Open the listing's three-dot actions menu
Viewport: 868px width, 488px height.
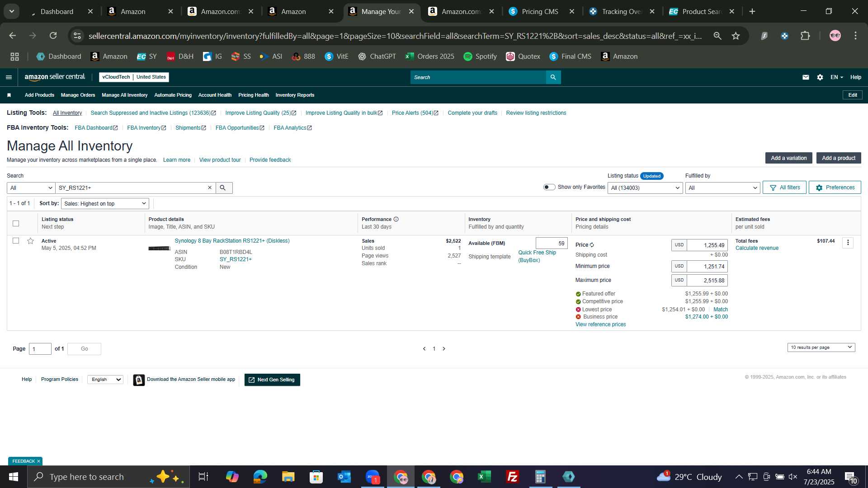[x=848, y=243]
